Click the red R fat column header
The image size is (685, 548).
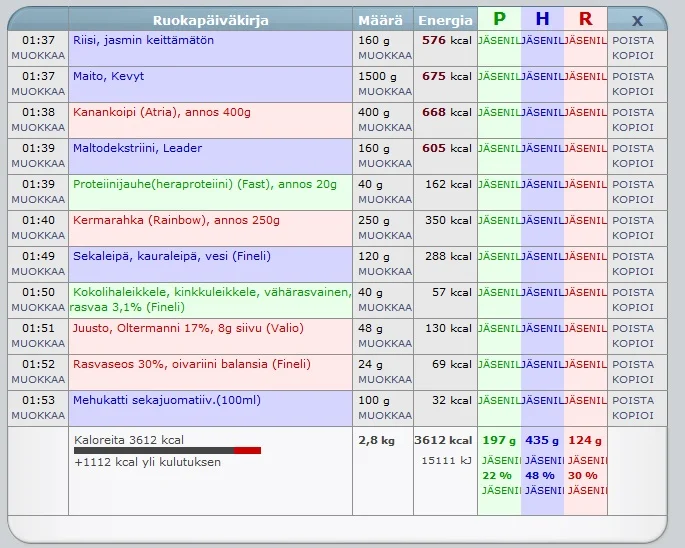pos(585,19)
